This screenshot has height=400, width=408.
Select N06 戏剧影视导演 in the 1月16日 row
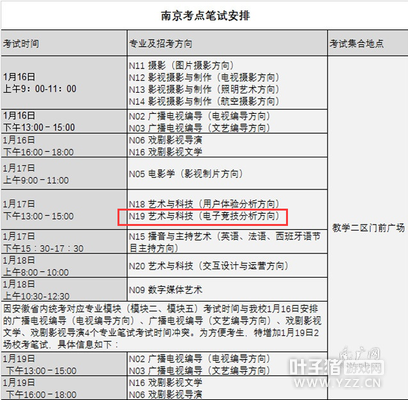(166, 140)
